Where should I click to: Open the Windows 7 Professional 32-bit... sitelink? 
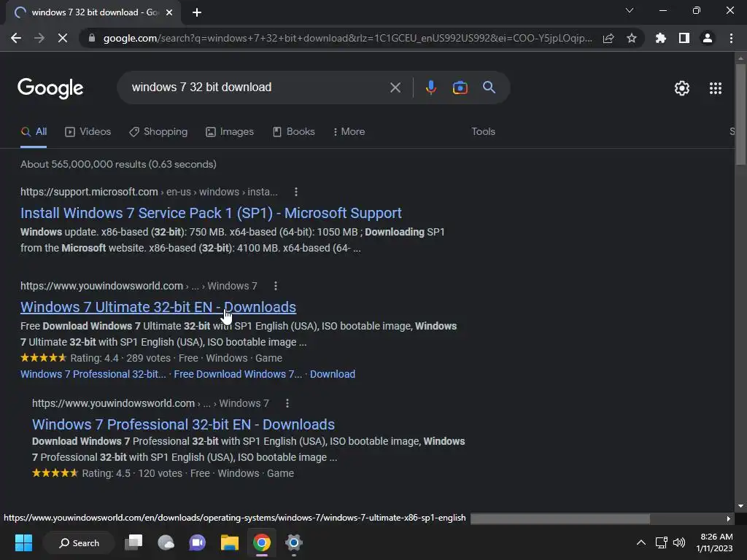(x=93, y=374)
